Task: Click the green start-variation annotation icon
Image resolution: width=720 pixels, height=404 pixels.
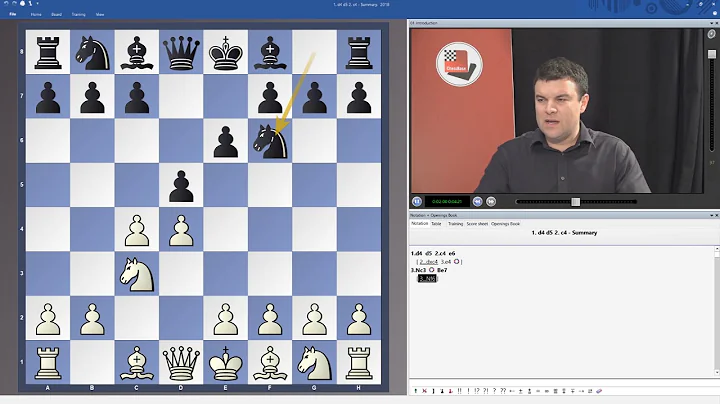Action: pos(416,391)
